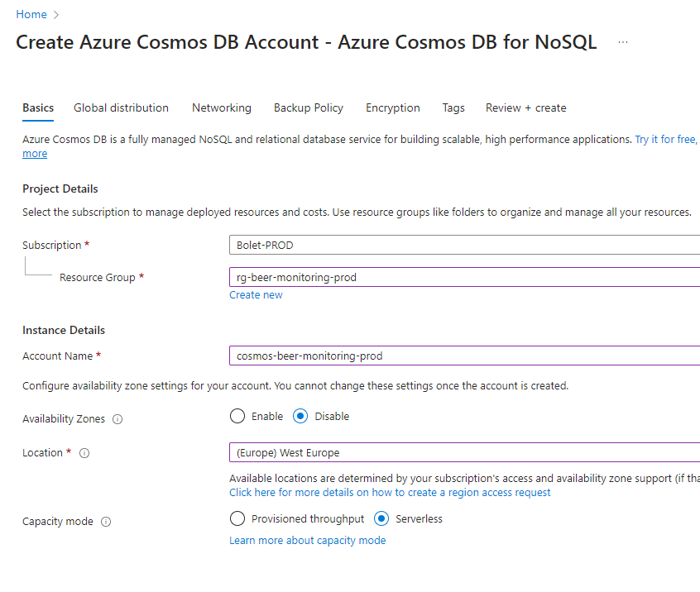Viewport: 700px width, 592px height.
Task: Focus the Account Name input field
Action: (x=464, y=356)
